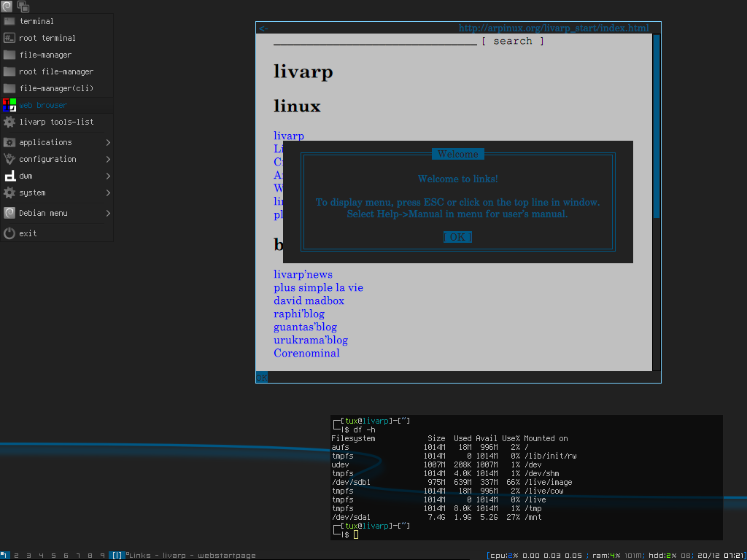Click the overlapping windows icon in the top bar
This screenshot has height=560, width=747.
point(23,6)
